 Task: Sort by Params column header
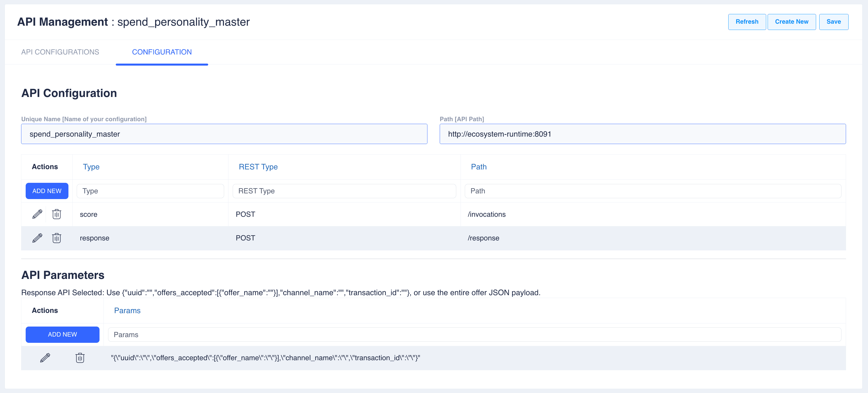pos(127,310)
